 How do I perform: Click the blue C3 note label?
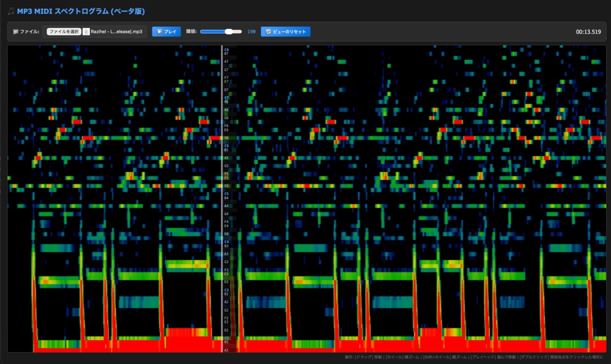[x=226, y=290]
